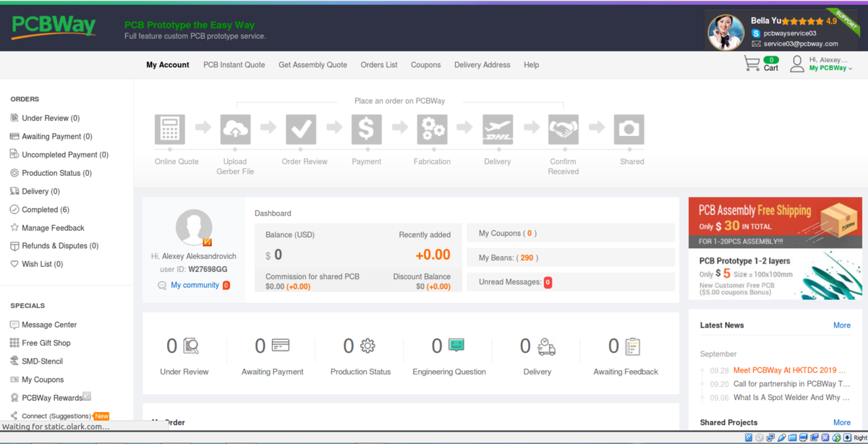
Task: Open Meet PCBWay At HKTDC 2019 news
Action: click(x=790, y=370)
